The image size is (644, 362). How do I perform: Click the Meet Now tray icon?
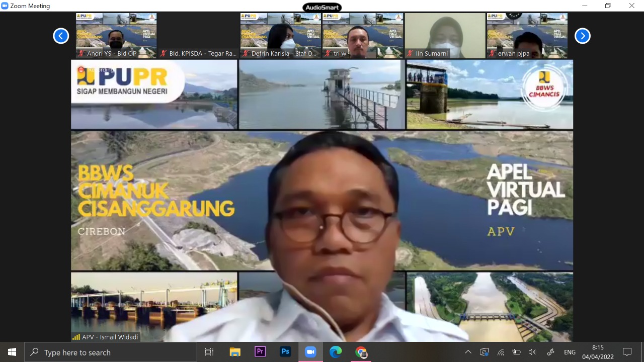pos(484,352)
